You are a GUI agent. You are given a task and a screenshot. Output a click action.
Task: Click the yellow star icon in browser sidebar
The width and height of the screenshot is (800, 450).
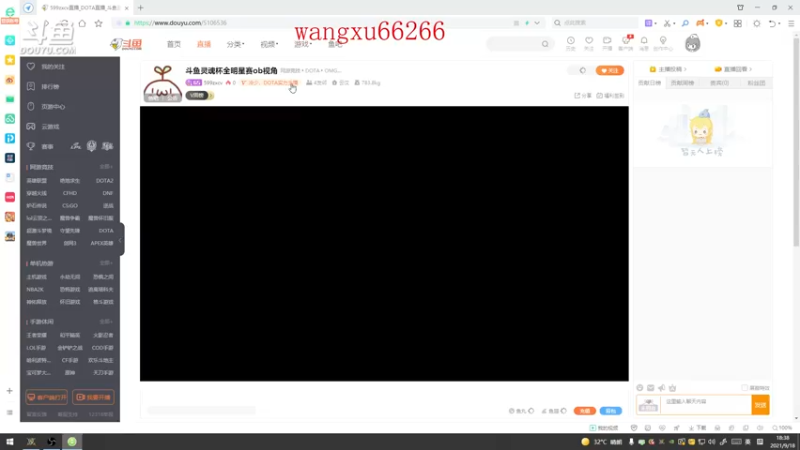(x=10, y=60)
